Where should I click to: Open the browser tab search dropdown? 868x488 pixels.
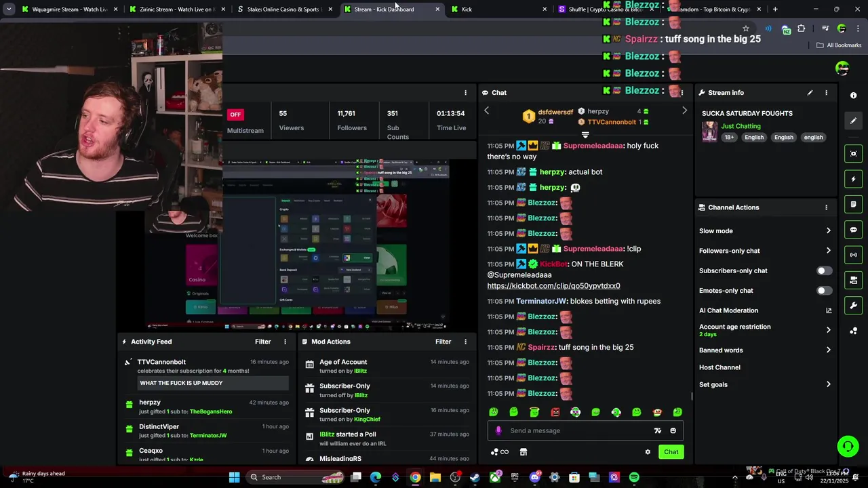pos(9,9)
